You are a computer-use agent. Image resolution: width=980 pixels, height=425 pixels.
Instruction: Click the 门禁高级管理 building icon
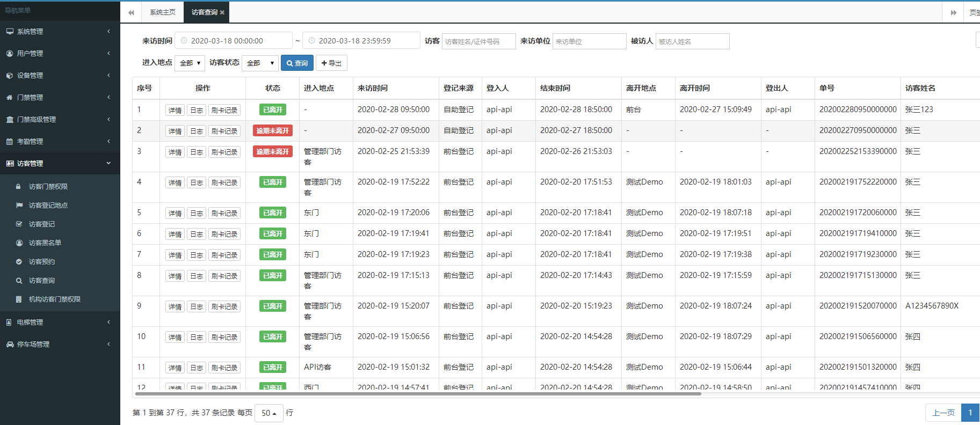10,120
